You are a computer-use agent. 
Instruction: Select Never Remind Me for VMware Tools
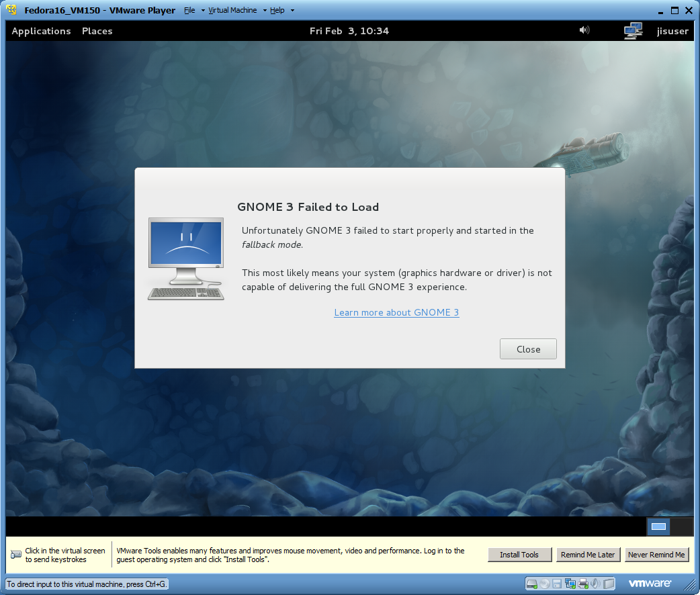tap(656, 555)
